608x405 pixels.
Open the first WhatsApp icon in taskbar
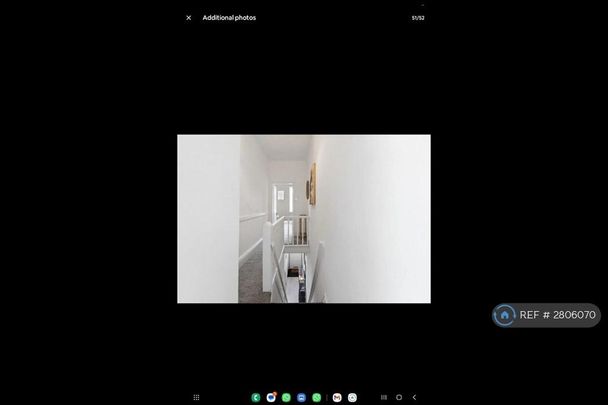286,397
